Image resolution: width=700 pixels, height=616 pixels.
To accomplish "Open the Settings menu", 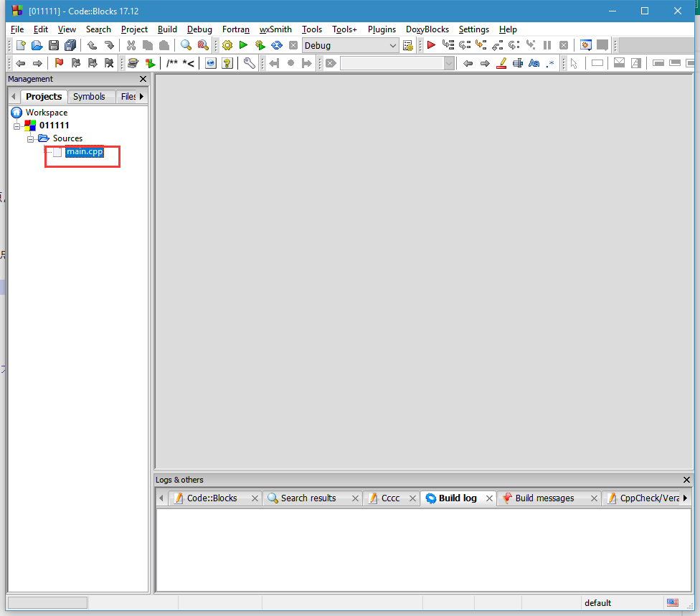I will [x=473, y=29].
